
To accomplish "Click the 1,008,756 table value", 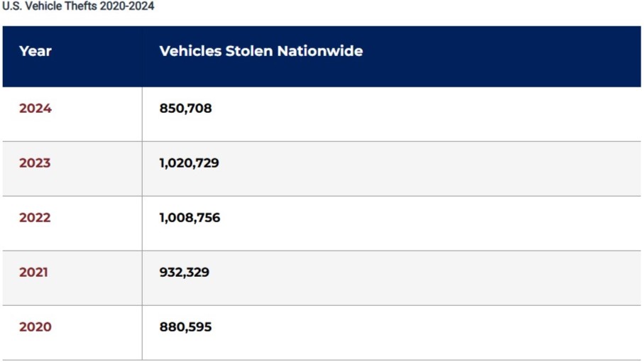I will click(x=190, y=218).
